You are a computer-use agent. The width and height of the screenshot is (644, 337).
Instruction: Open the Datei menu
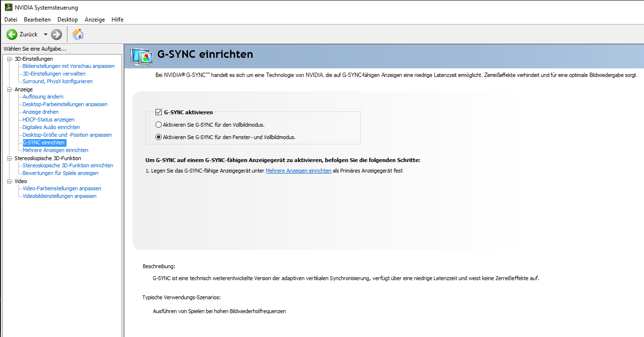pos(11,20)
